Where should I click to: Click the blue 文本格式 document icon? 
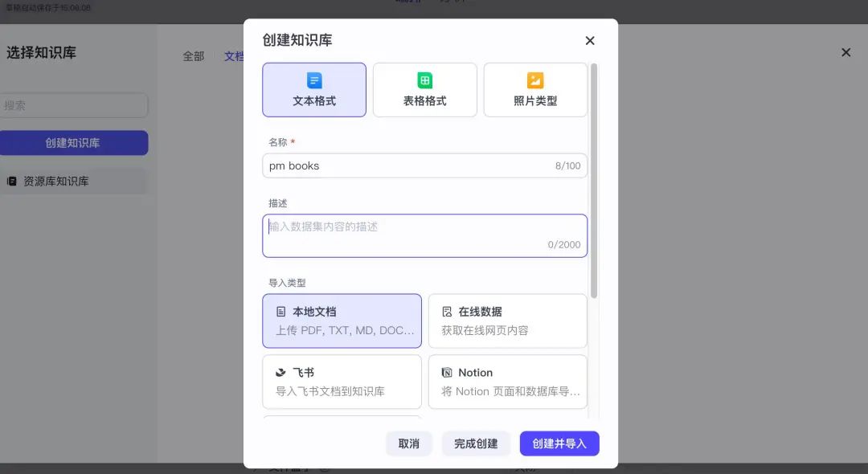click(314, 80)
